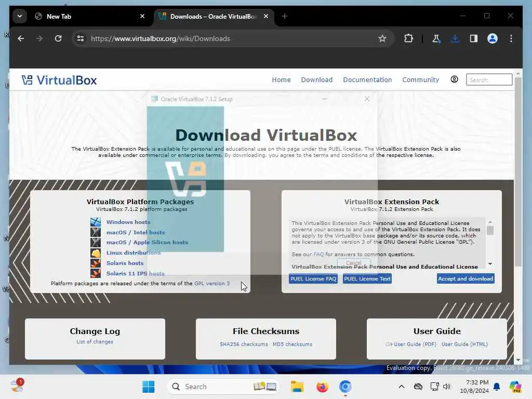Open network status icon in tray
Image resolution: width=532 pixels, height=399 pixels.
[434, 387]
